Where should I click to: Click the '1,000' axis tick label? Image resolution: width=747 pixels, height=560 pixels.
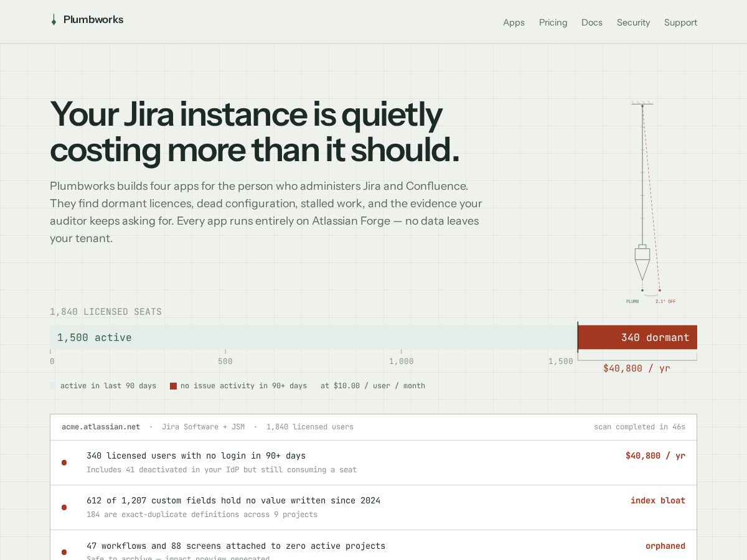point(401,362)
